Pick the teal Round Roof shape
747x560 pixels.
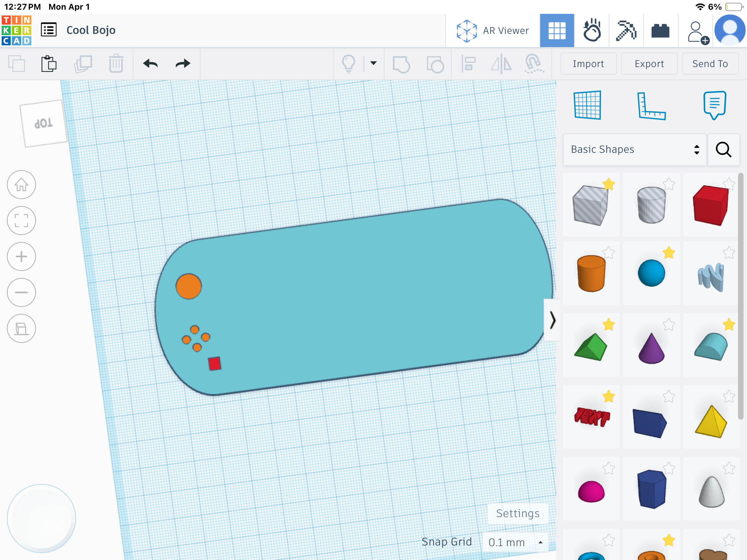(711, 347)
